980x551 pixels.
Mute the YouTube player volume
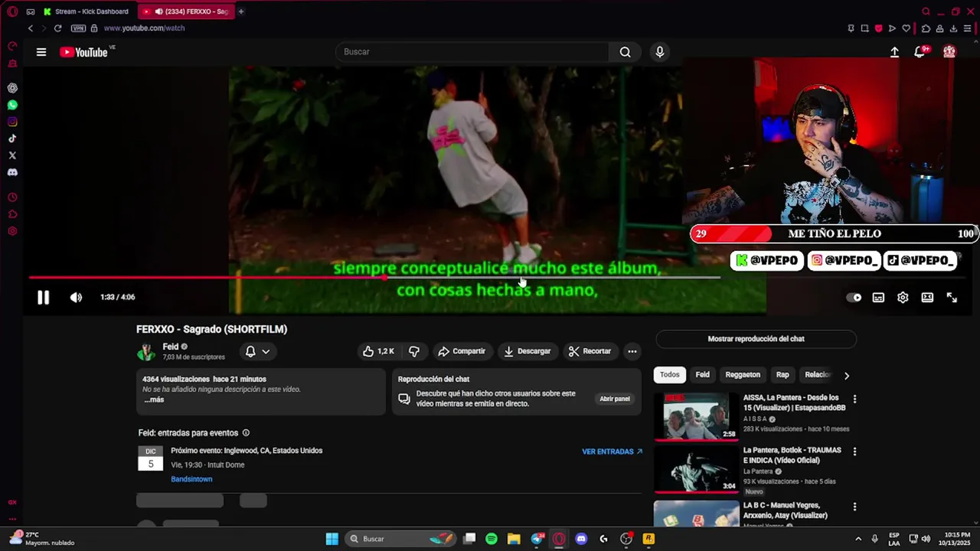coord(76,298)
